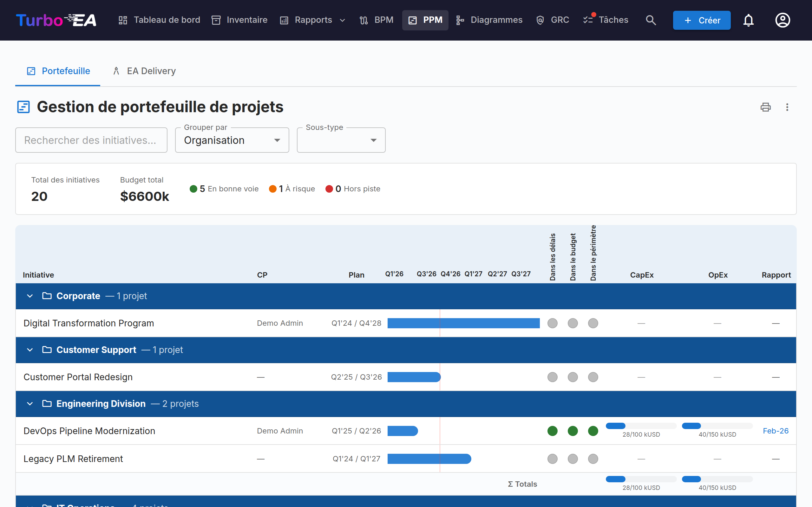The image size is (812, 507).
Task: Open the Feb-26 report link
Action: (776, 431)
